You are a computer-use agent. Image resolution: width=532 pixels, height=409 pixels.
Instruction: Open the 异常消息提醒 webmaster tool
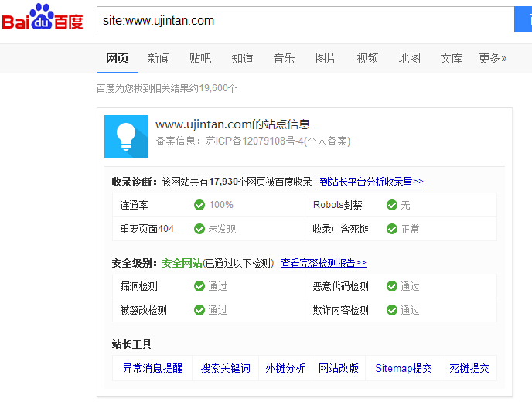pos(152,368)
